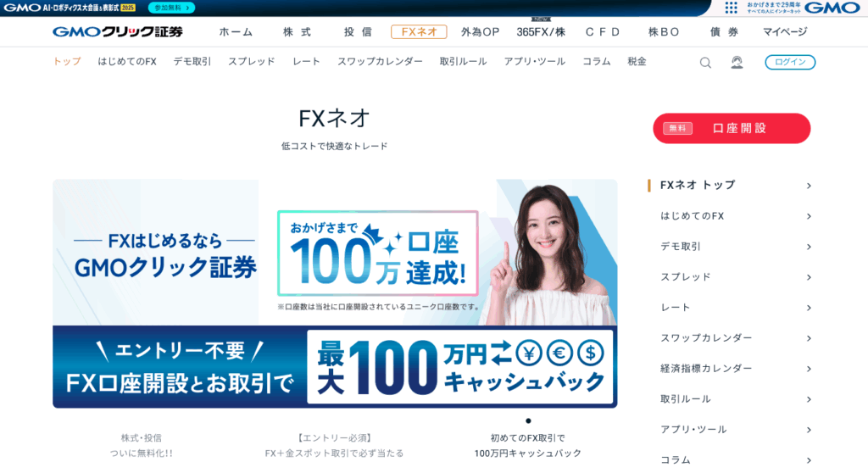Click the 参加無料 banner button
This screenshot has height=473, width=868.
(171, 8)
